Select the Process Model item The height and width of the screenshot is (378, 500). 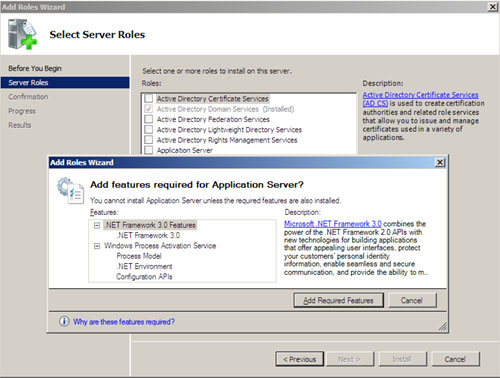139,256
